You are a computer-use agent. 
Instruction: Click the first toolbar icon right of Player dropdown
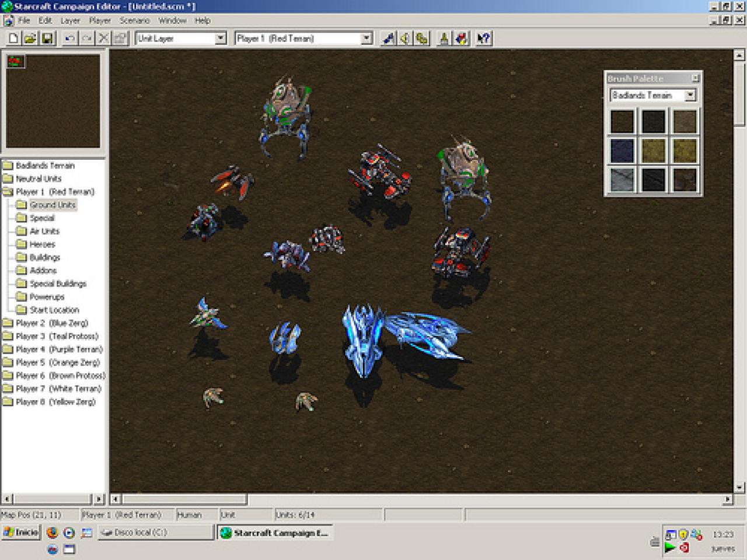388,38
